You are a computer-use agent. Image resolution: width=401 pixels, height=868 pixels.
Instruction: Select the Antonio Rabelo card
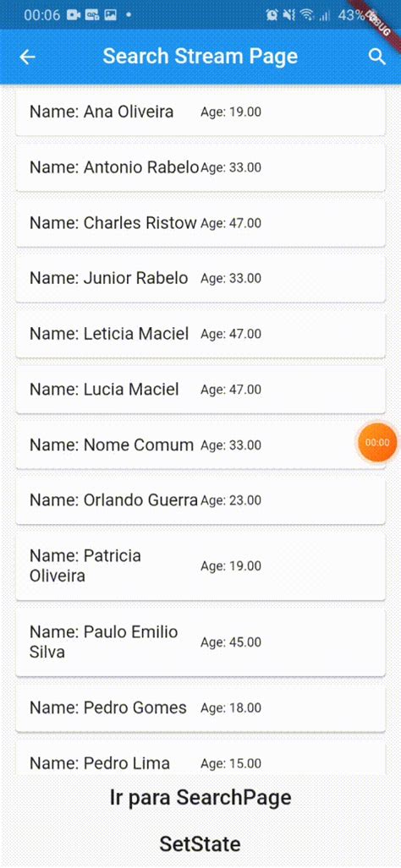pyautogui.click(x=200, y=167)
